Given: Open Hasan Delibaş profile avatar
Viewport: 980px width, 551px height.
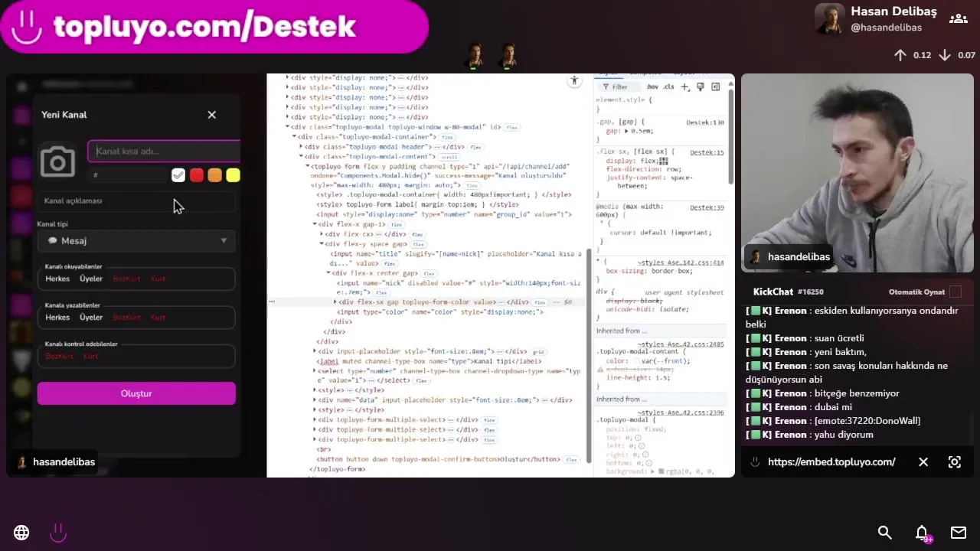Looking at the screenshot, I should click(830, 18).
